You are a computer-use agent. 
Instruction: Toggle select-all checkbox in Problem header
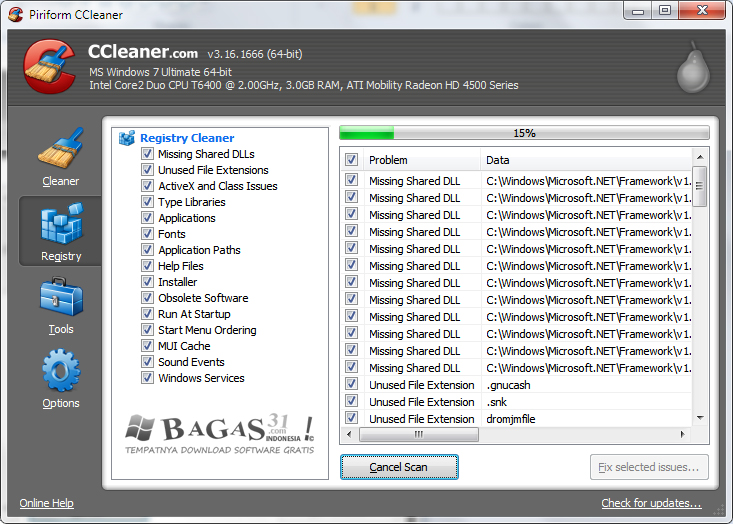coord(352,160)
